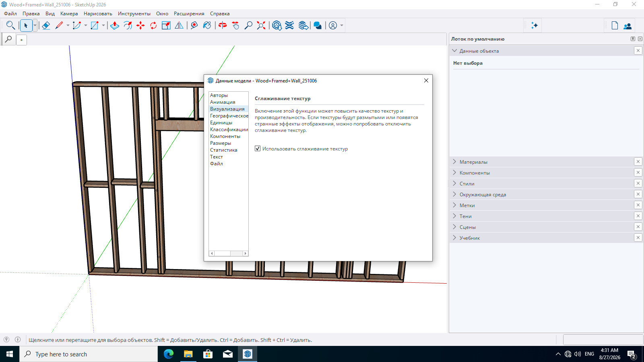Select the Move tool

(140, 25)
